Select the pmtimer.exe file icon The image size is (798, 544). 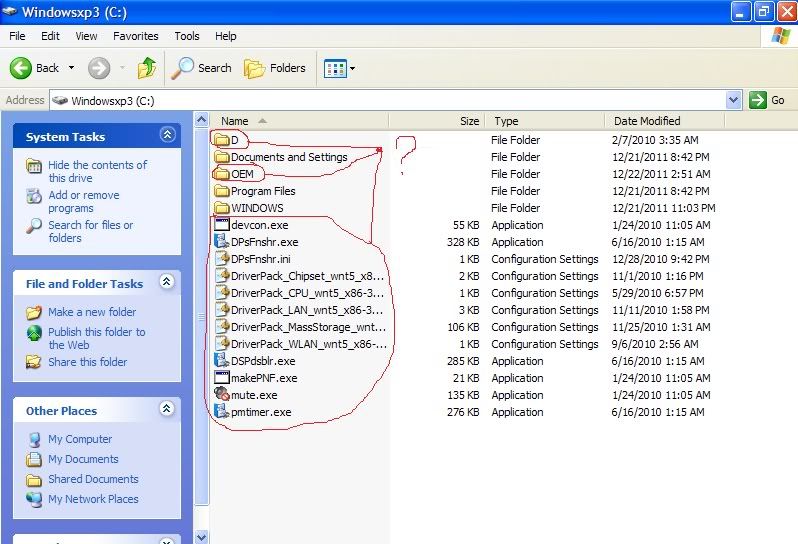222,412
